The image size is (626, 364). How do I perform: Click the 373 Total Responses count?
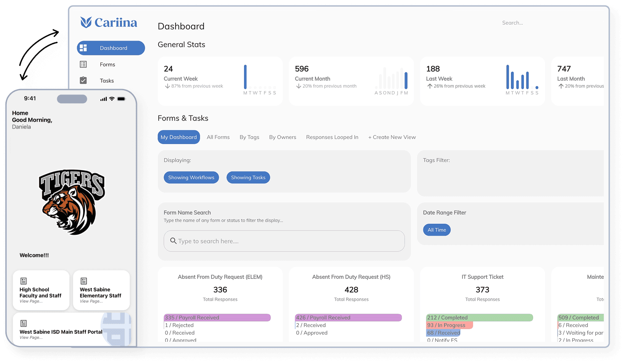coord(482,290)
